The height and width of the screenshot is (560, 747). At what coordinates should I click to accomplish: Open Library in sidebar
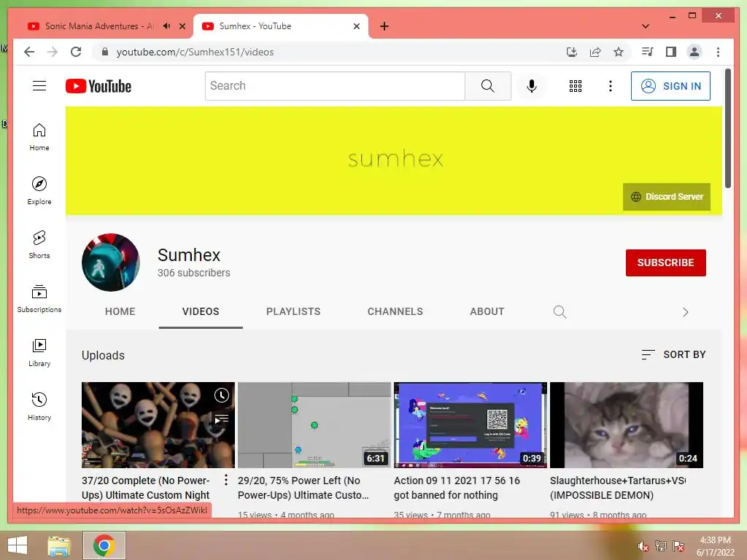coord(39,352)
